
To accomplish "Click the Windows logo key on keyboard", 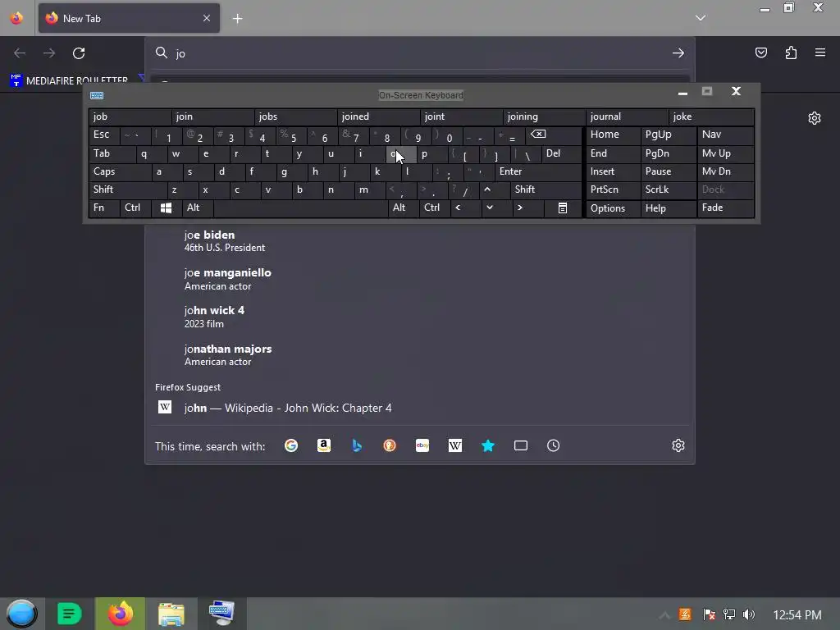I will pos(166,208).
